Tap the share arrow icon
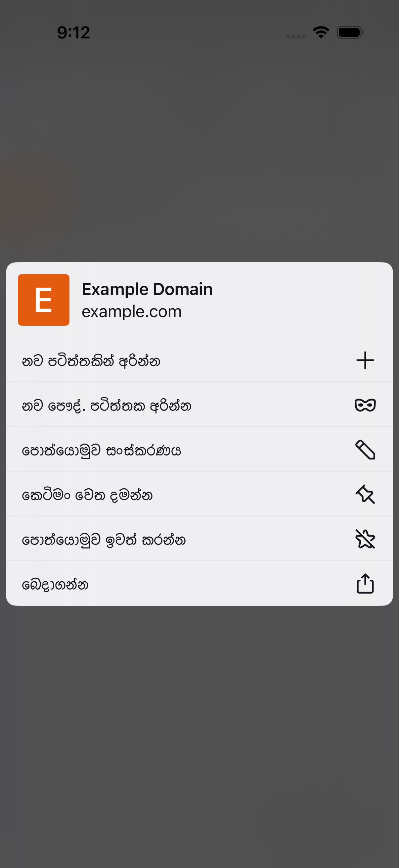 (365, 583)
